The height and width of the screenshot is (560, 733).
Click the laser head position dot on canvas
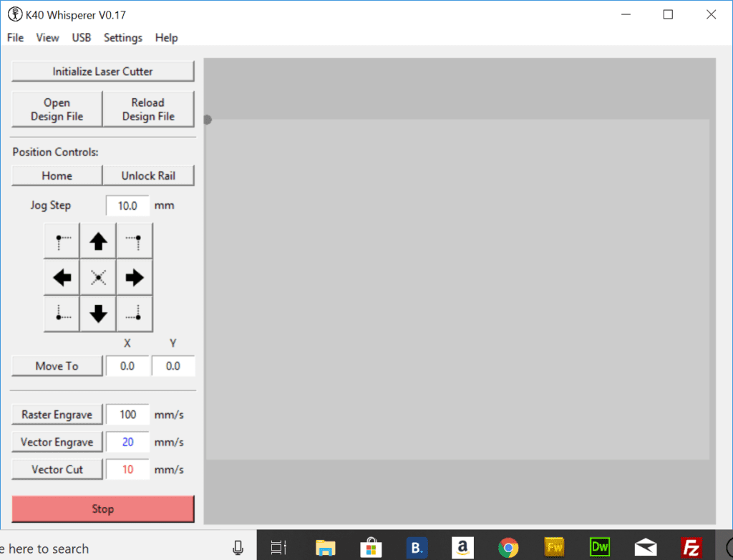pos(208,120)
